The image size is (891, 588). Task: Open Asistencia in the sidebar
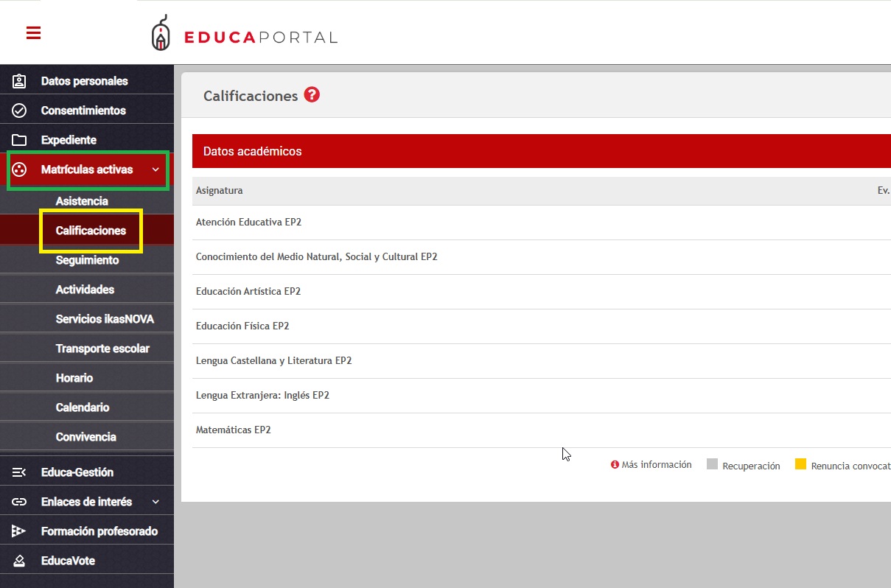[x=82, y=201]
